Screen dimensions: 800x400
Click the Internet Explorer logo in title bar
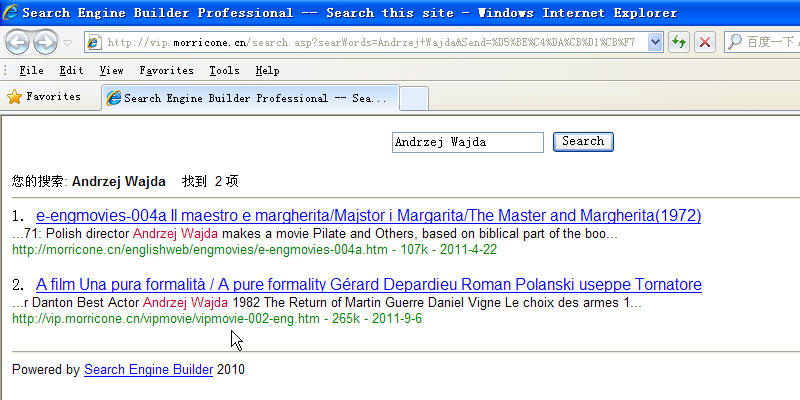pos(10,12)
